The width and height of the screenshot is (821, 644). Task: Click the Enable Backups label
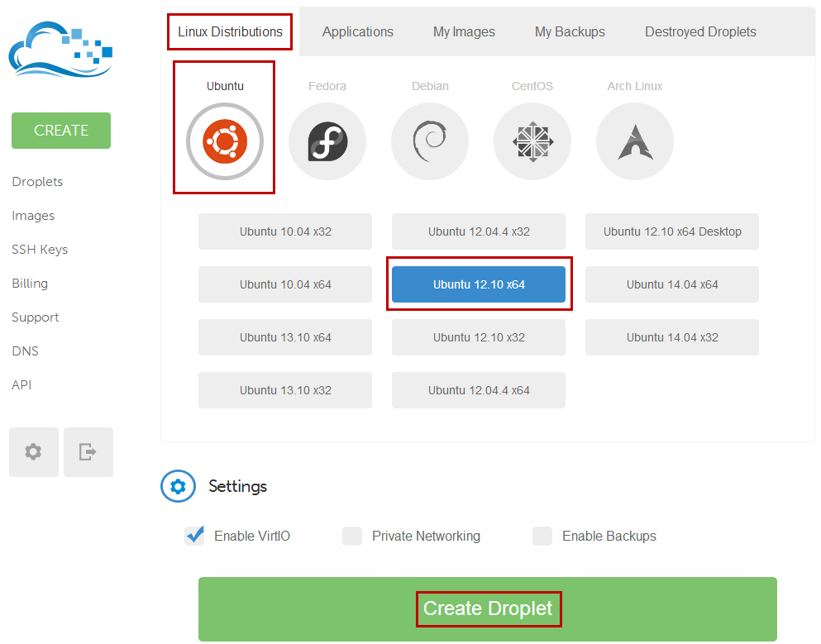click(x=609, y=537)
